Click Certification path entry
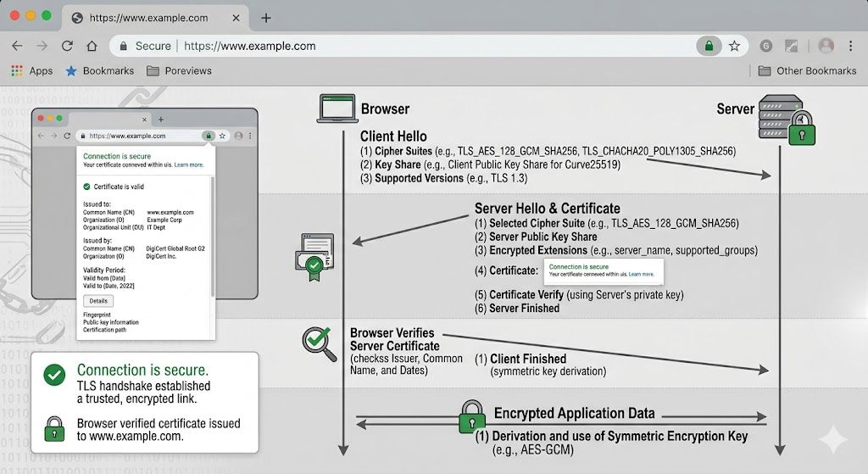This screenshot has height=474, width=868. click(x=104, y=330)
